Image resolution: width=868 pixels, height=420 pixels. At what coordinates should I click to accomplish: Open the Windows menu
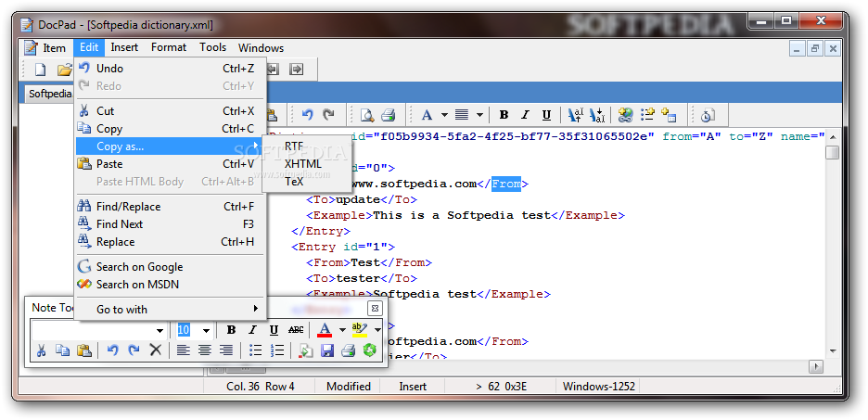pos(262,48)
